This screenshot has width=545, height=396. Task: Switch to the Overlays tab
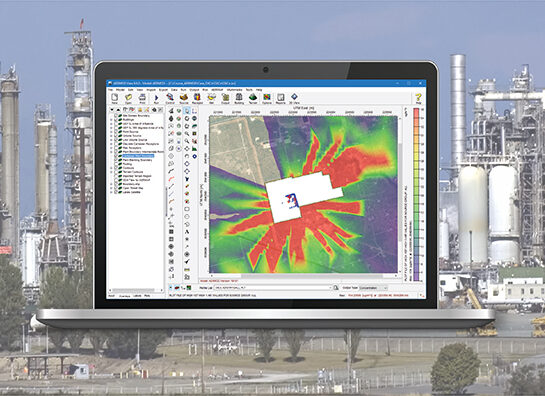coord(124,296)
